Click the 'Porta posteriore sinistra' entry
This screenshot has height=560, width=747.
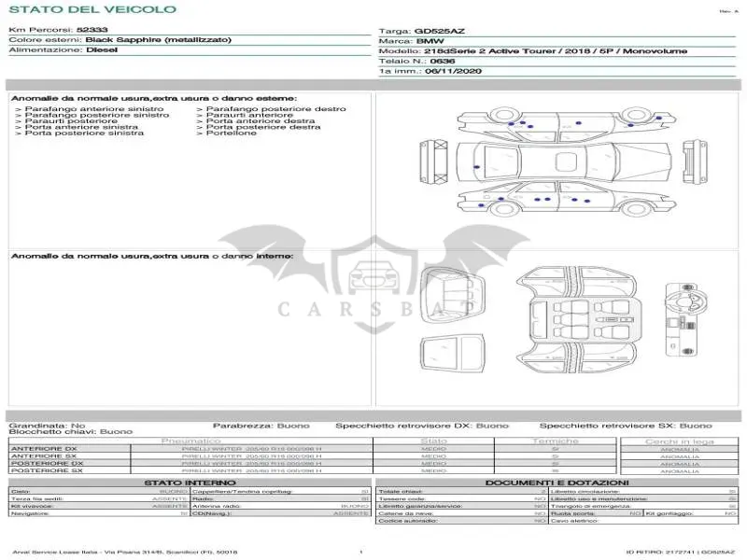[84, 133]
